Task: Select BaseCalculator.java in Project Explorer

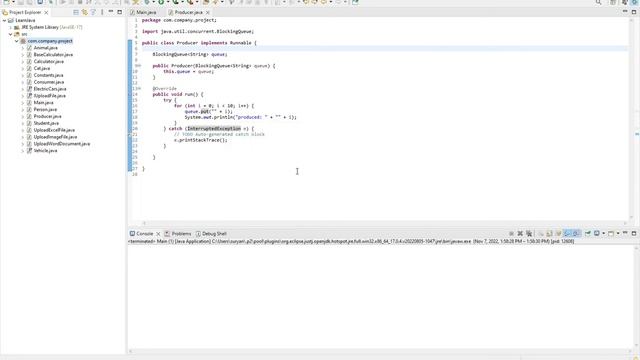Action: coord(53,55)
